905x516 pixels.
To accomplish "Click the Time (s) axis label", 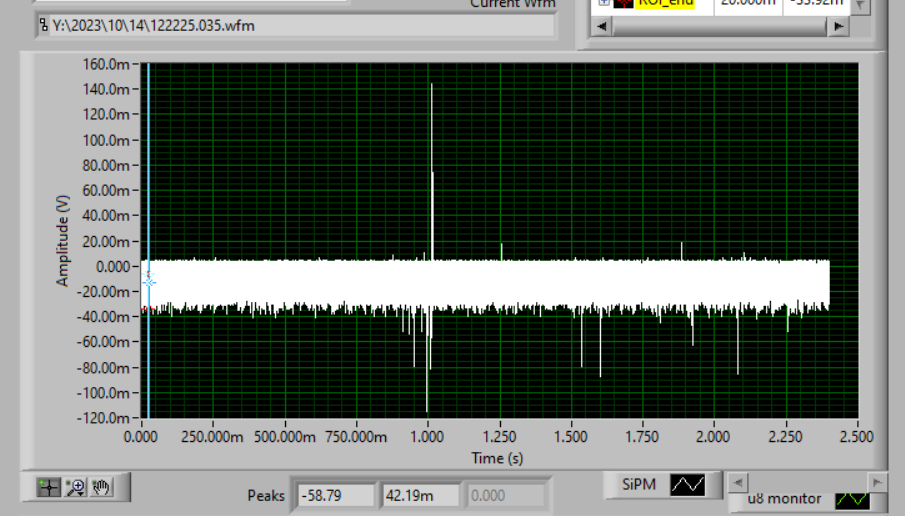I will [497, 458].
